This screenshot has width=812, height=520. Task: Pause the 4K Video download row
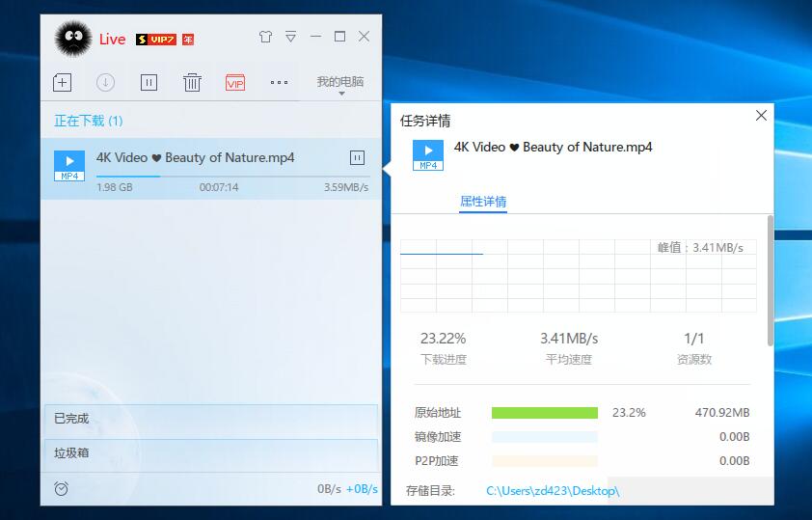[357, 157]
